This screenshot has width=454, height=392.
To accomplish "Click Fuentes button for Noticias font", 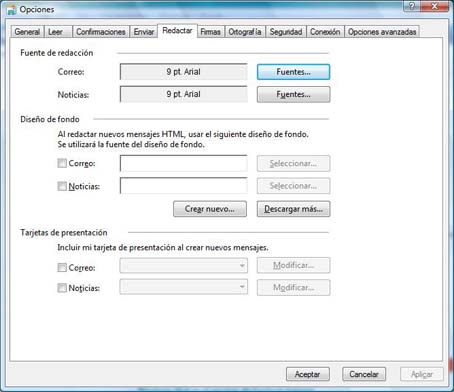I will (x=293, y=94).
